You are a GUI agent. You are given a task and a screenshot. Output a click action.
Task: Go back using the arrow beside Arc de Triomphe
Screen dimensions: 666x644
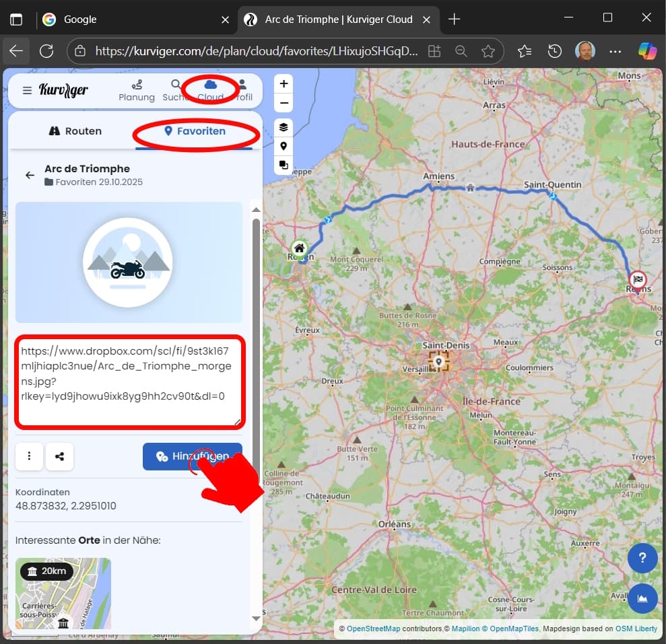pos(30,175)
